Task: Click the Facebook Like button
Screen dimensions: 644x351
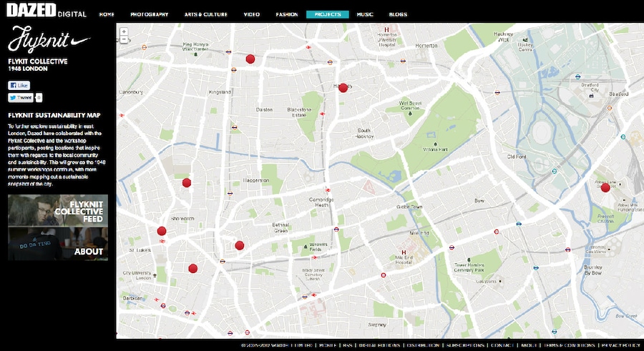Action: tap(19, 85)
